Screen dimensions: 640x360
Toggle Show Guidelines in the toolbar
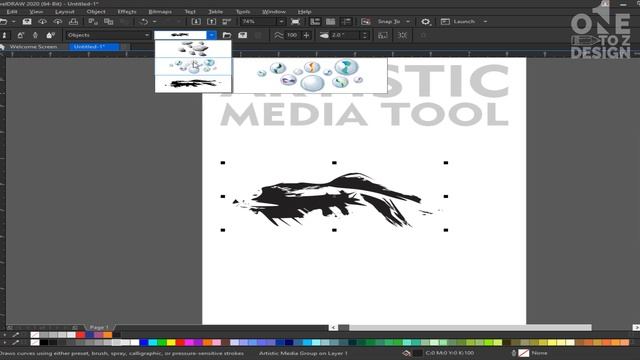(346, 21)
